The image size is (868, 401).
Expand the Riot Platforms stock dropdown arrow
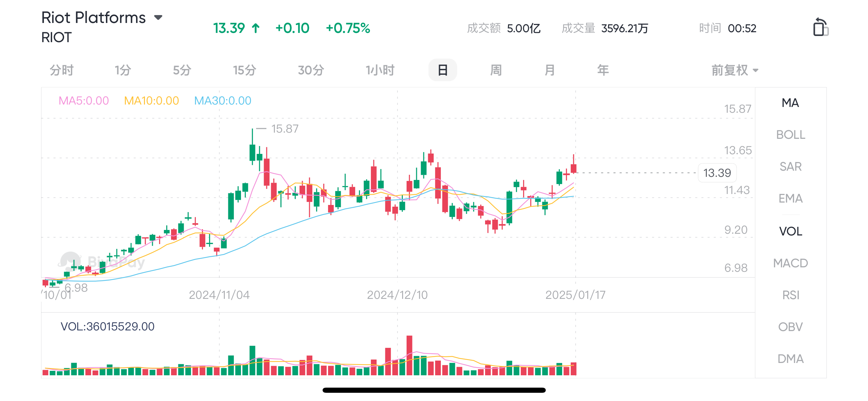[158, 17]
